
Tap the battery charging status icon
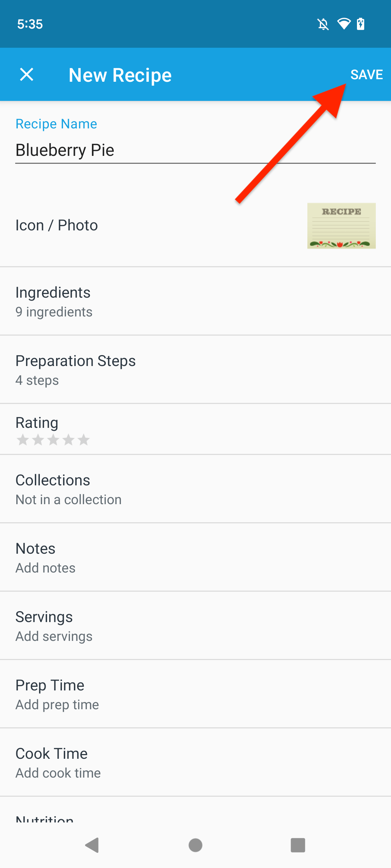(361, 24)
